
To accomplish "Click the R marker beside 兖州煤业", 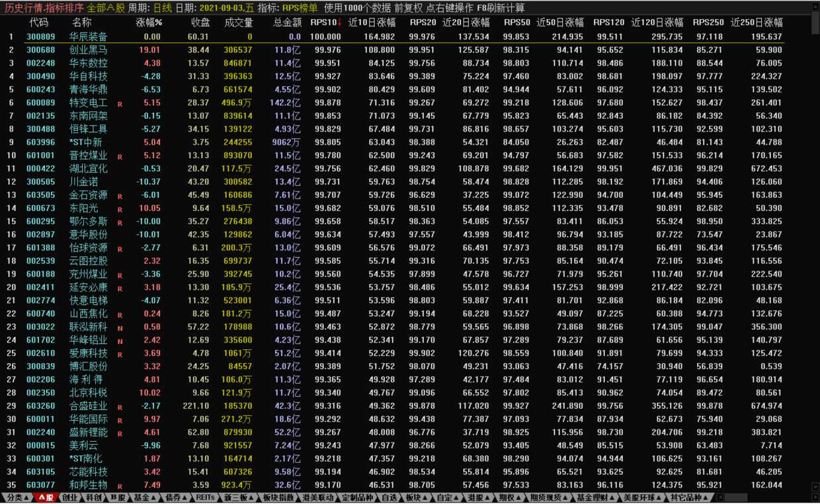I will point(120,276).
